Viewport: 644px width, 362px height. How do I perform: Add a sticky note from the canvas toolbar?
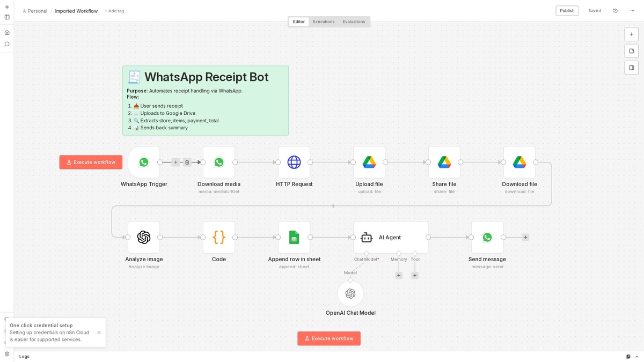(632, 51)
